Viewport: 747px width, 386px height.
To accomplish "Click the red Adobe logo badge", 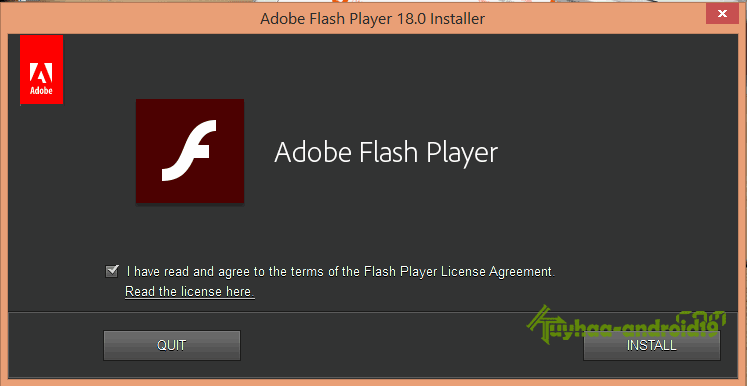I will [41, 69].
